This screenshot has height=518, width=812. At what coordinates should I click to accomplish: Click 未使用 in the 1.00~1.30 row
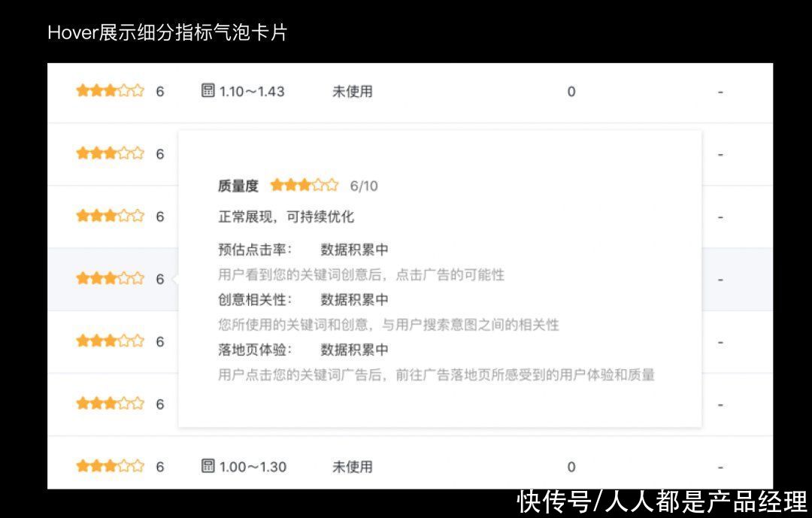352,467
